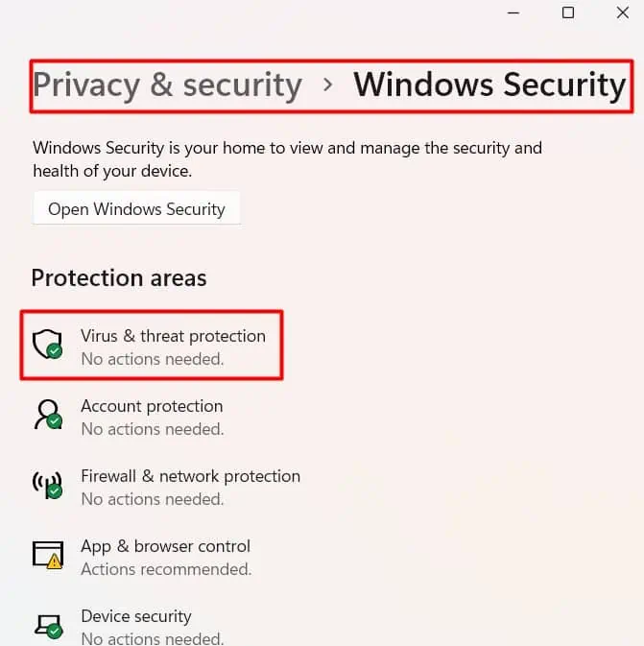Maximize the Settings window
644x646 pixels.
click(568, 12)
